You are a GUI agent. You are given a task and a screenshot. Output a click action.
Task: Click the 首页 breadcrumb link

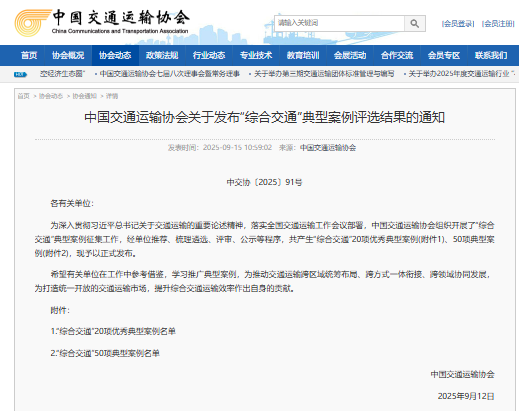[x=24, y=96]
